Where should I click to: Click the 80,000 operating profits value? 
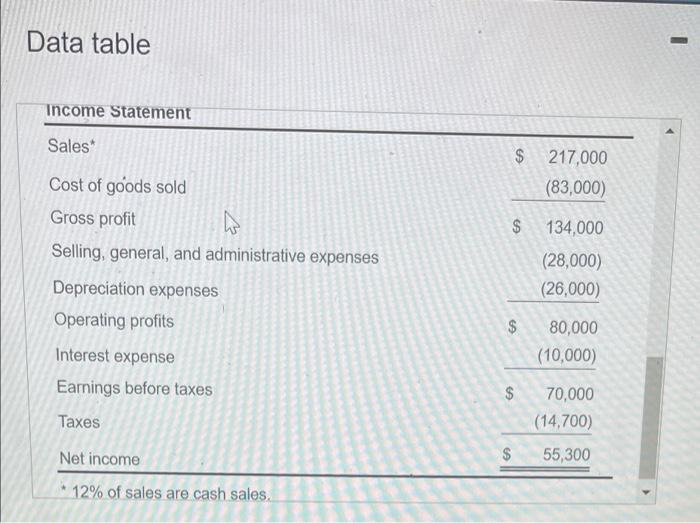(x=574, y=327)
